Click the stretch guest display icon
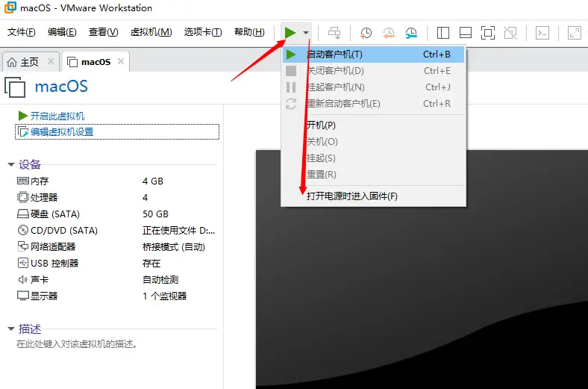 (574, 33)
